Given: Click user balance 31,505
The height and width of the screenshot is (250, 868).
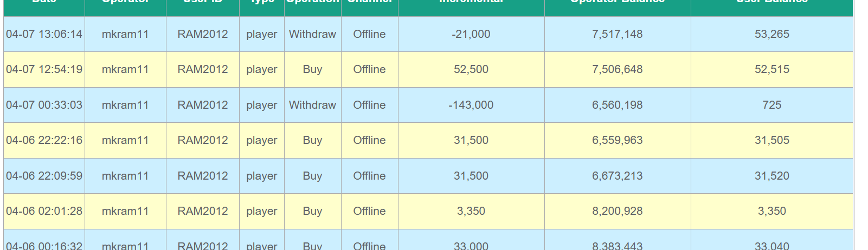Looking at the screenshot, I should [771, 140].
